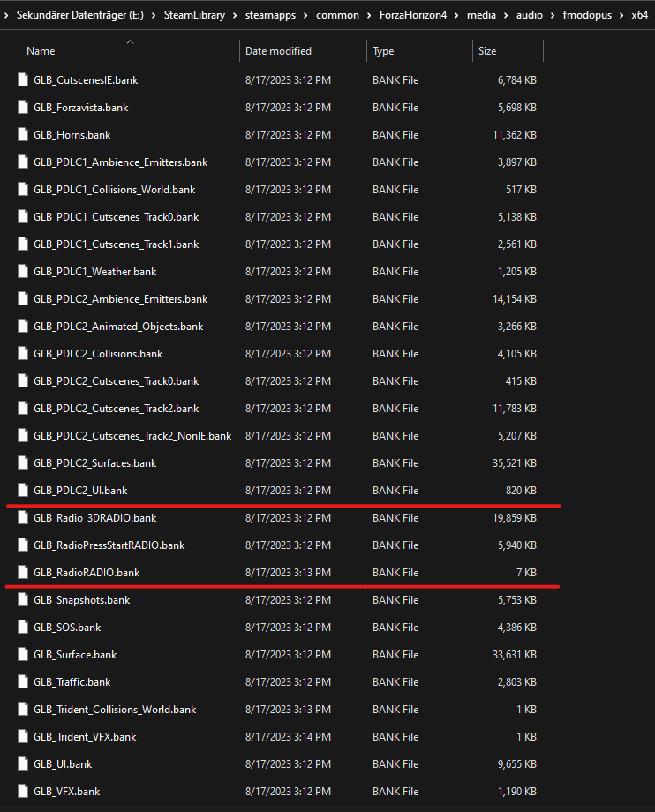655x812 pixels.
Task: Sort files by the Name column
Action: click(x=41, y=51)
